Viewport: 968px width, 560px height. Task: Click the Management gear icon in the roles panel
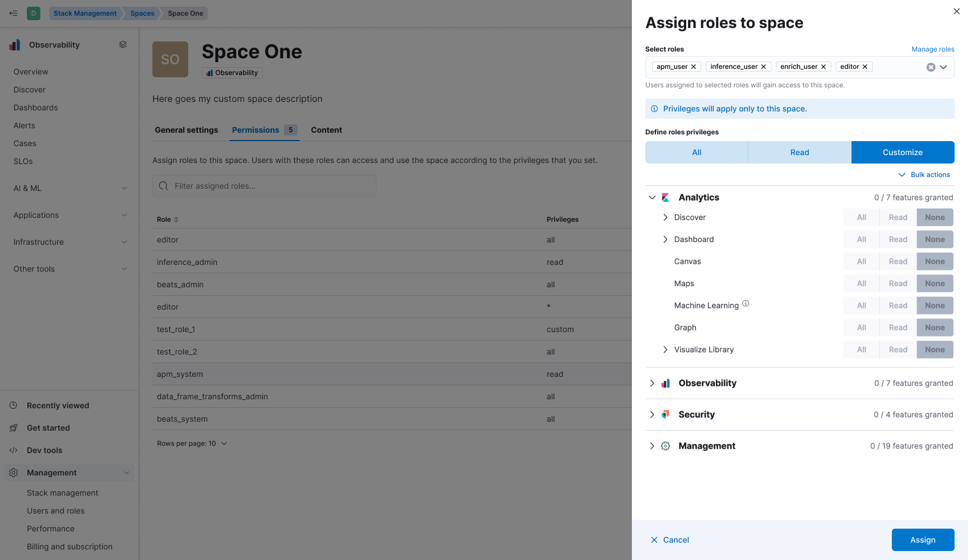(665, 446)
